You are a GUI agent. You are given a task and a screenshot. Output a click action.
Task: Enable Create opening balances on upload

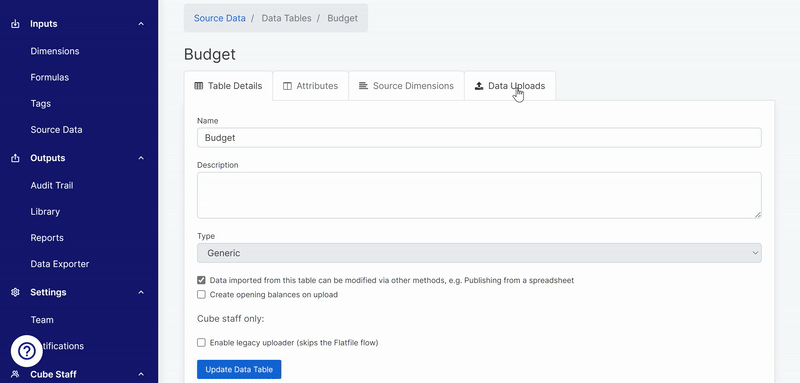(201, 294)
